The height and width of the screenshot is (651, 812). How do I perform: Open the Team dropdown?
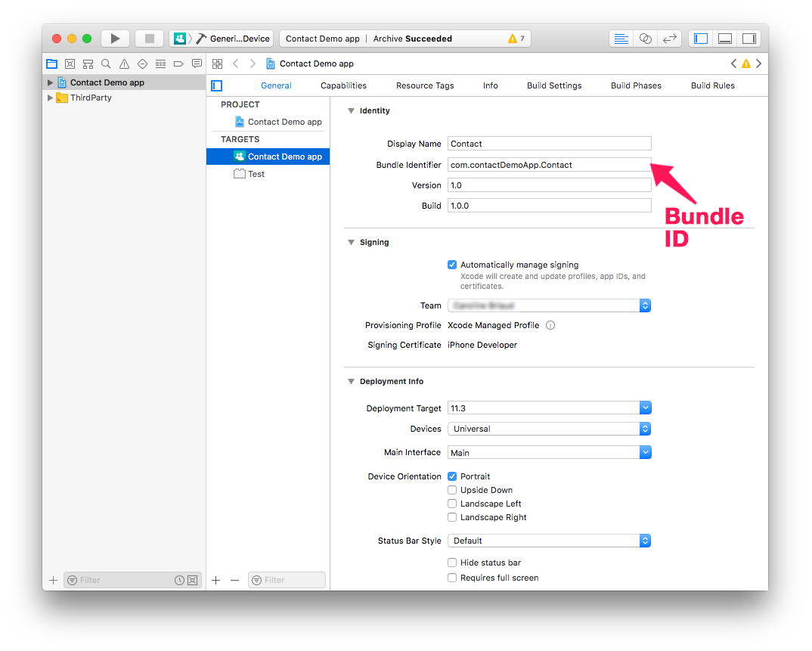[550, 305]
